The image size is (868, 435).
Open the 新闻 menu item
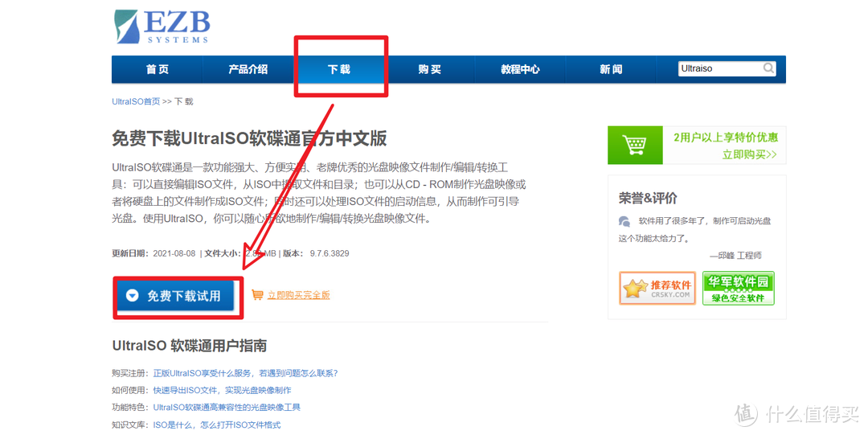tap(611, 69)
